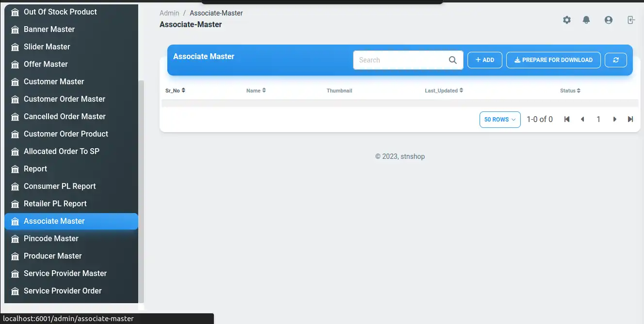Open Pincode Master in sidebar
Viewport: 644px width, 324px height.
[x=51, y=238]
